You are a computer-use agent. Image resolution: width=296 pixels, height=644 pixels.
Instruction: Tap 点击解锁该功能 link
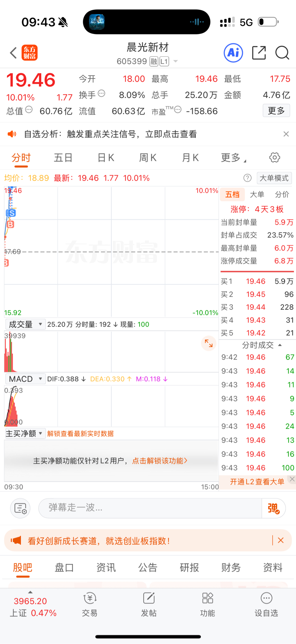(160, 461)
